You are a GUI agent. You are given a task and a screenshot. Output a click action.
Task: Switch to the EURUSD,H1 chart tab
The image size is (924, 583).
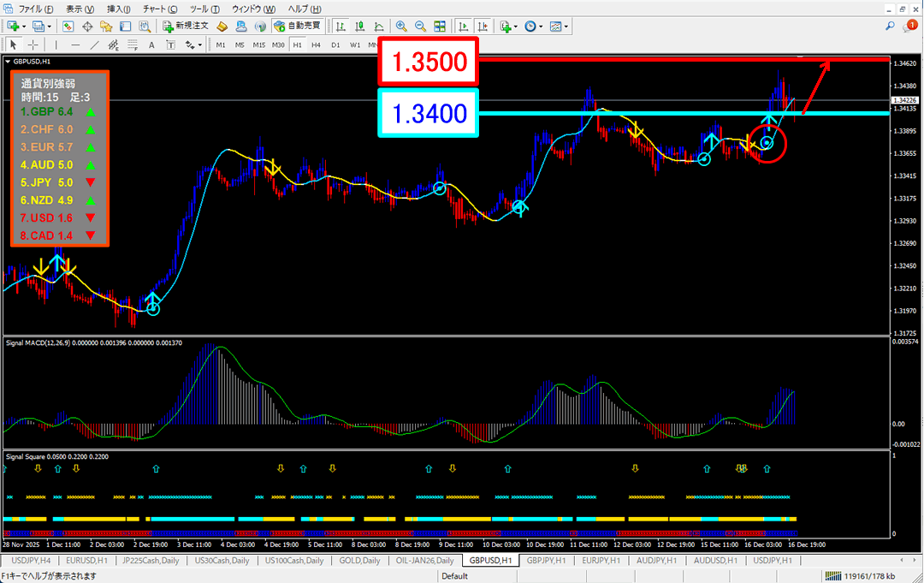coord(86,560)
